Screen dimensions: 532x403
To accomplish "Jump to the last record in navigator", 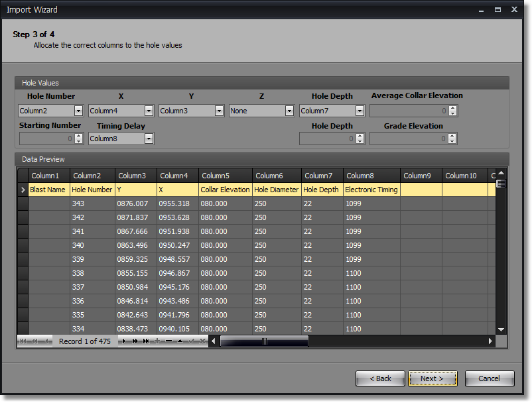I will click(x=146, y=341).
